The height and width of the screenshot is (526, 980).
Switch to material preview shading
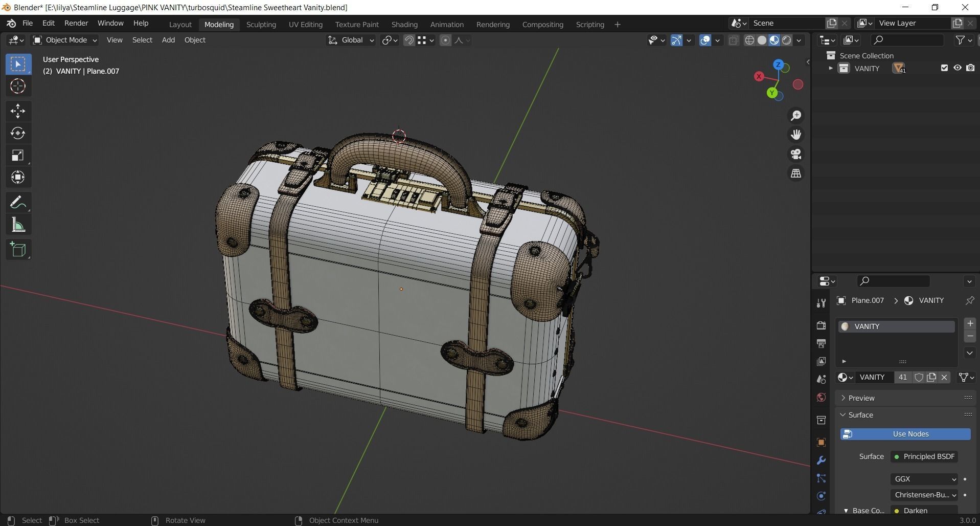pos(774,40)
